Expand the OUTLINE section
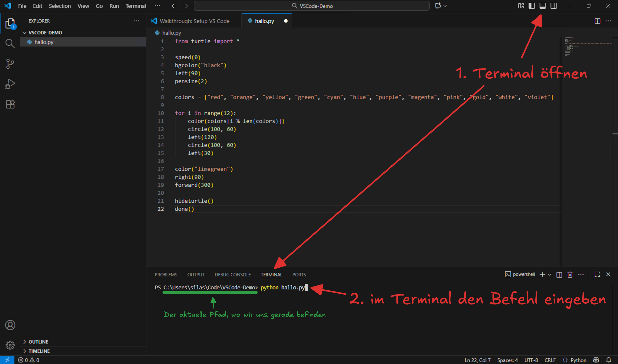618x364 pixels. (38, 342)
